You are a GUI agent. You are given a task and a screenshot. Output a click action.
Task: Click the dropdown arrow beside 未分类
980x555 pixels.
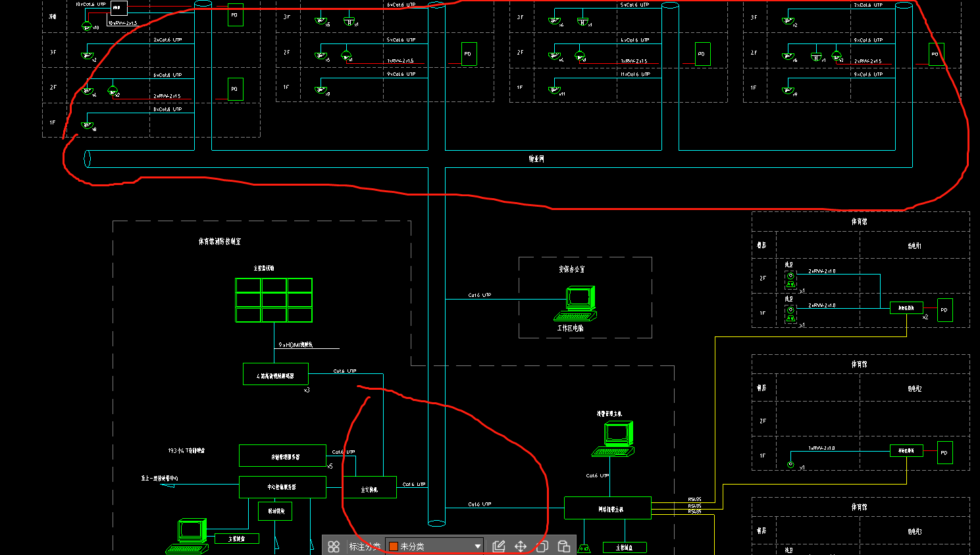(x=478, y=547)
